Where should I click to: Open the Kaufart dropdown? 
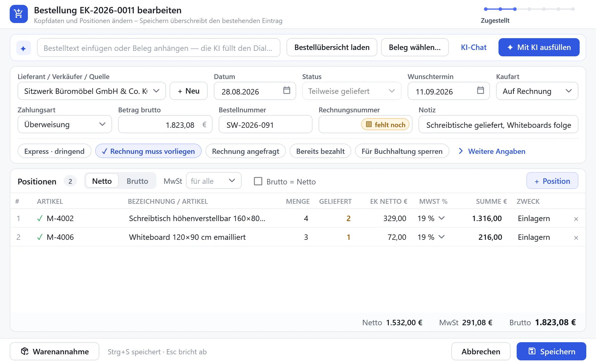coord(537,91)
